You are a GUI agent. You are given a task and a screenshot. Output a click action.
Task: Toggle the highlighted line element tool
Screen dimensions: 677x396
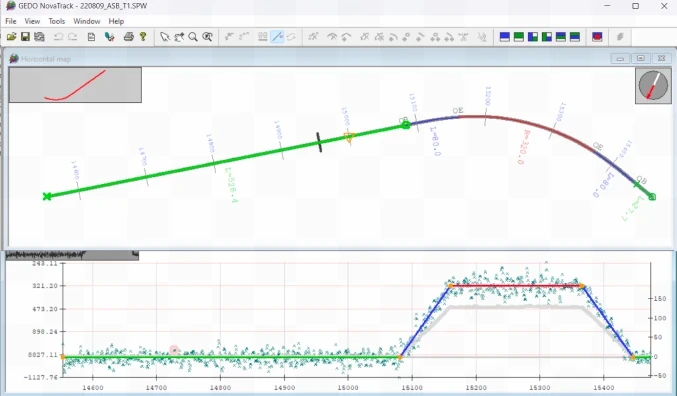pos(277,37)
